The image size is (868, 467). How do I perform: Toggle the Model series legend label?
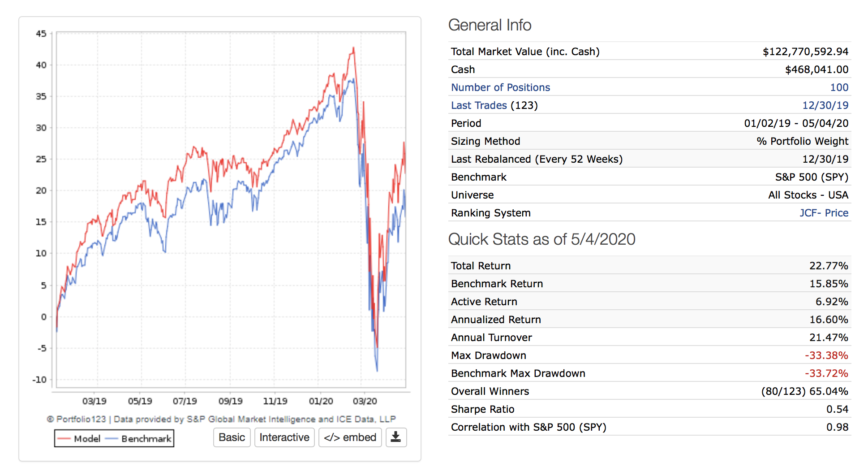click(x=87, y=438)
